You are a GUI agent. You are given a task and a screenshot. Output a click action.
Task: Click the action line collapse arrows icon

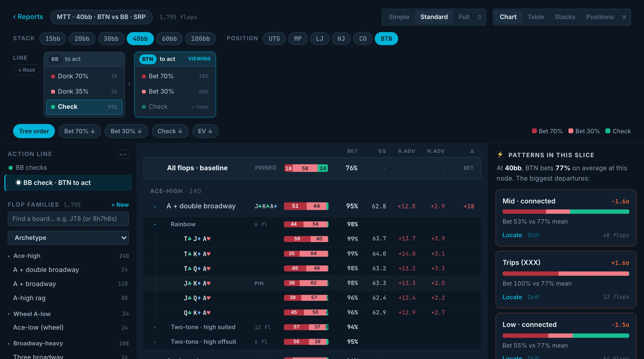[x=123, y=154]
